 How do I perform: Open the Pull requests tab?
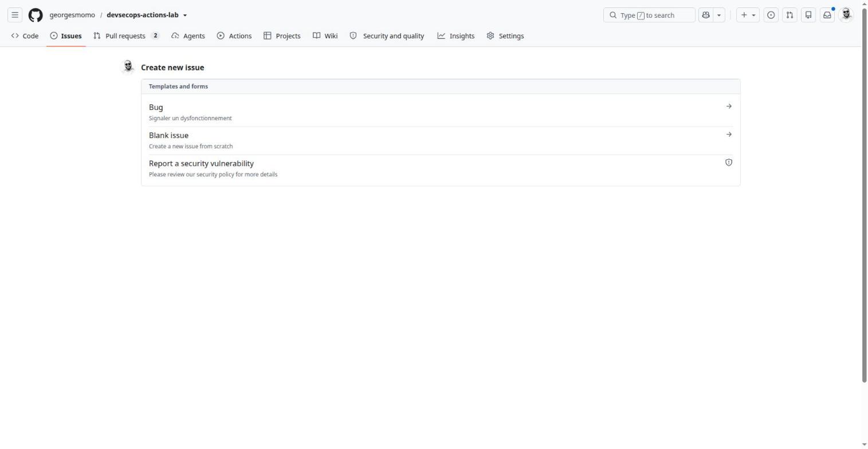pyautogui.click(x=126, y=36)
